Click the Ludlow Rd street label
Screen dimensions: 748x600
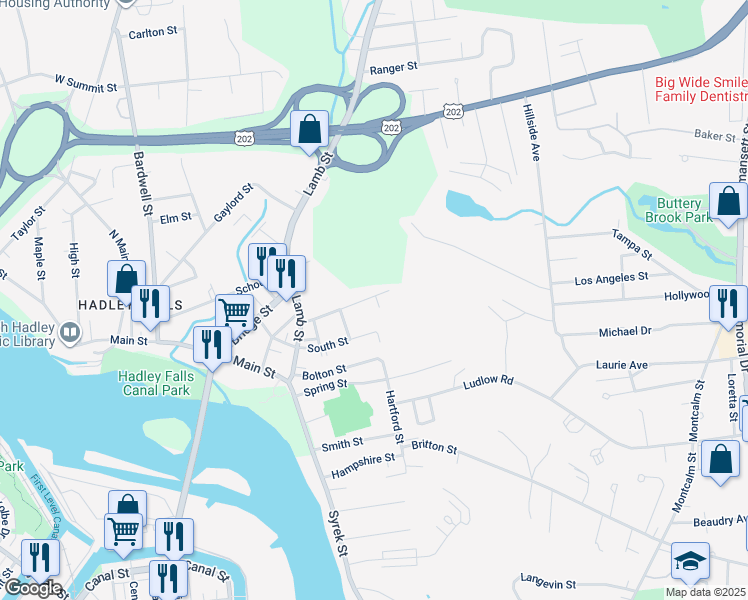[x=488, y=382]
